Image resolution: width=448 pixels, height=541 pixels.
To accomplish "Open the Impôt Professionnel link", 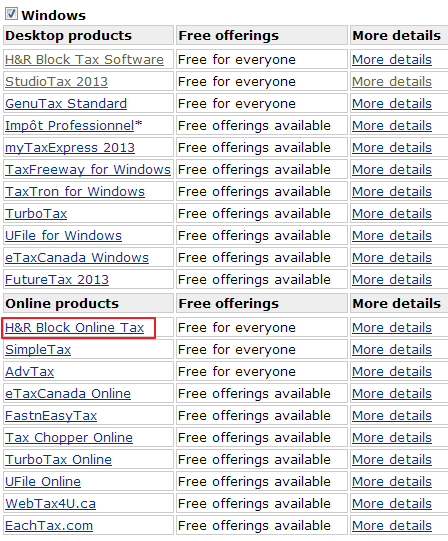I will click(x=70, y=126).
